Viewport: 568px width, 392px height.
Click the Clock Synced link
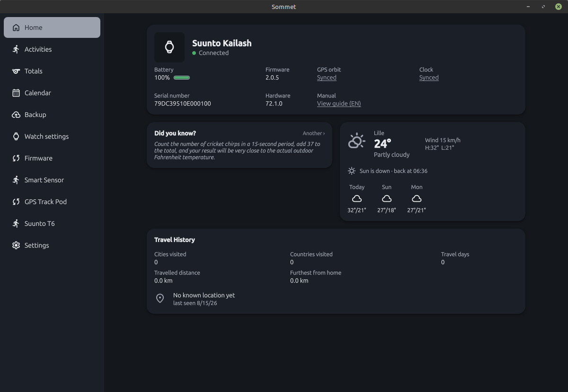[x=429, y=78]
